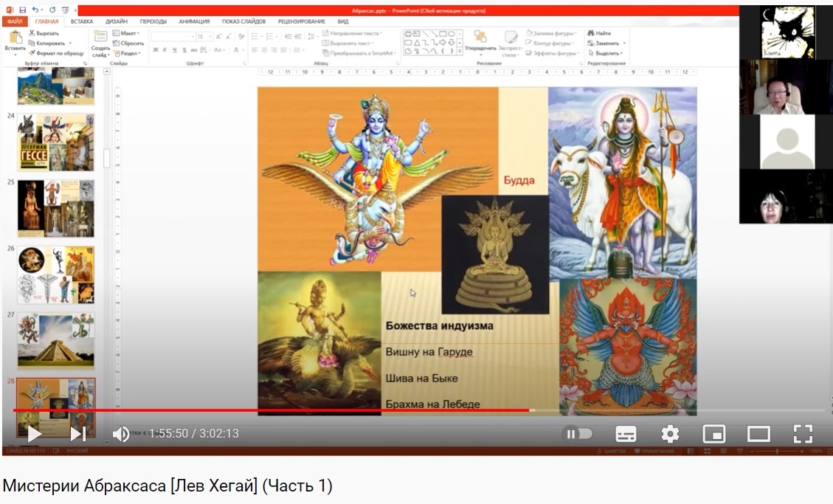Image resolution: width=833 pixels, height=504 pixels.
Task: Open Экспресс-стили quick styles
Action: pyautogui.click(x=510, y=43)
